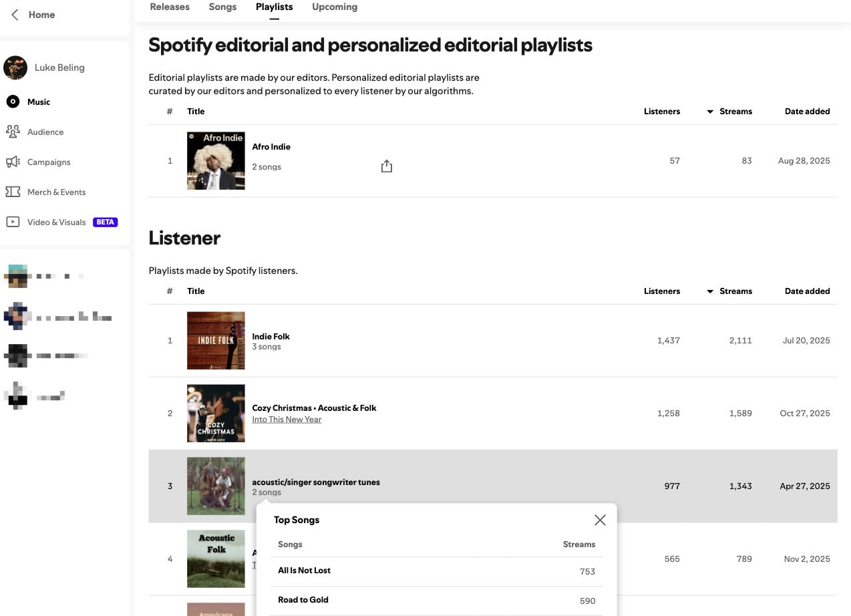851x616 pixels.
Task: Switch to the Upcoming tab
Action: tap(335, 7)
